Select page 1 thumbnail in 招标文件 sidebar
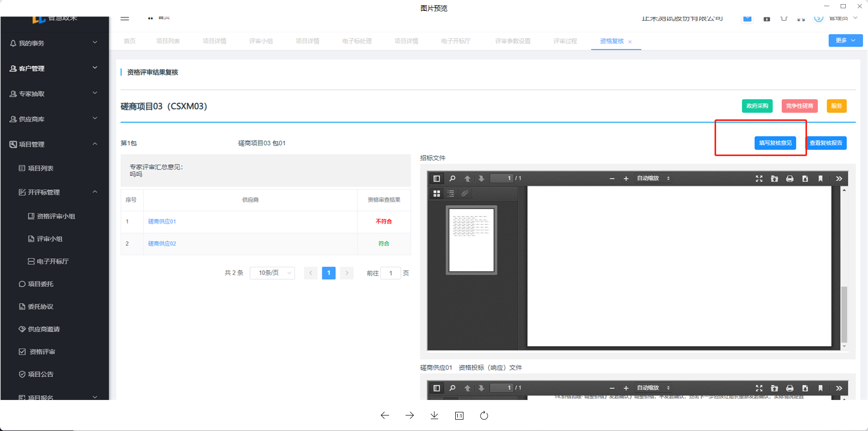Screen dimensions: 868x431 471,240
